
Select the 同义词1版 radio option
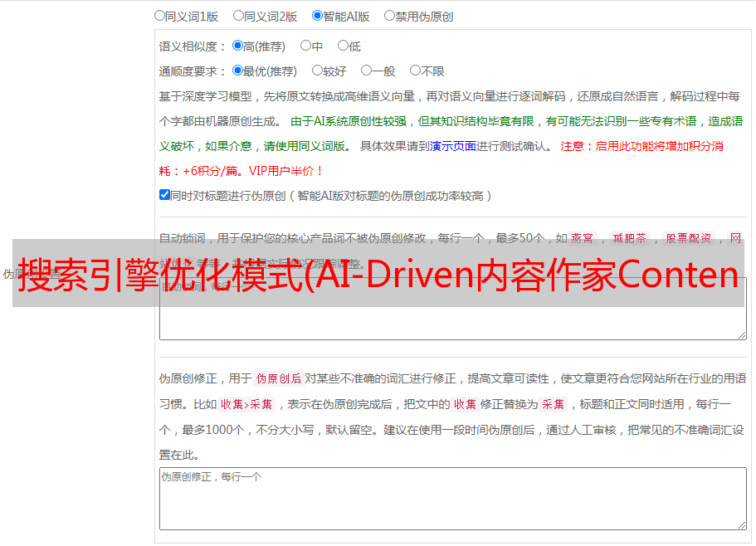[159, 16]
